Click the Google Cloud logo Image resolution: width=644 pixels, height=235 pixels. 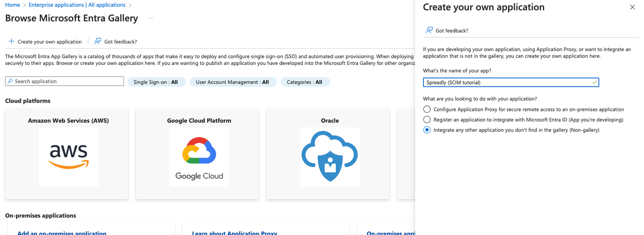pos(199,157)
